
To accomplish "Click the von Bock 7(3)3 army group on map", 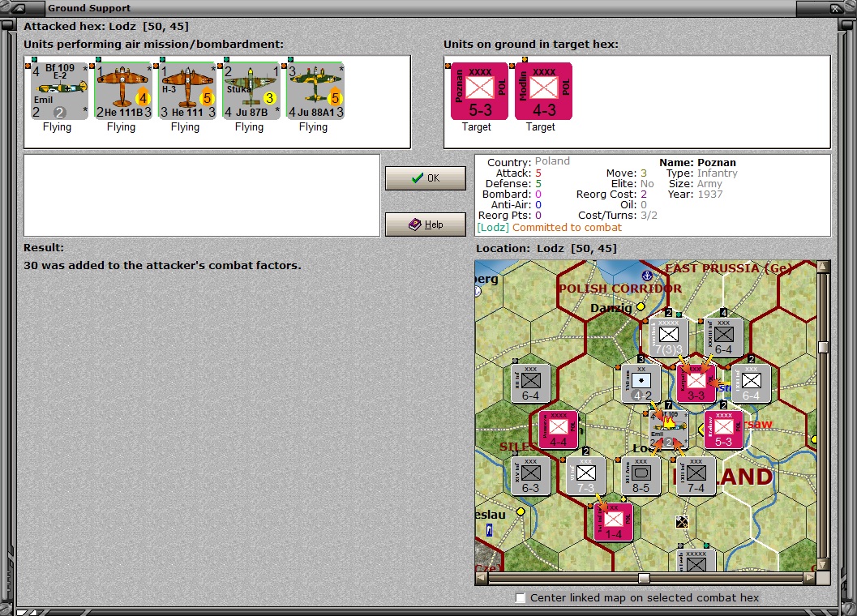I will [668, 337].
